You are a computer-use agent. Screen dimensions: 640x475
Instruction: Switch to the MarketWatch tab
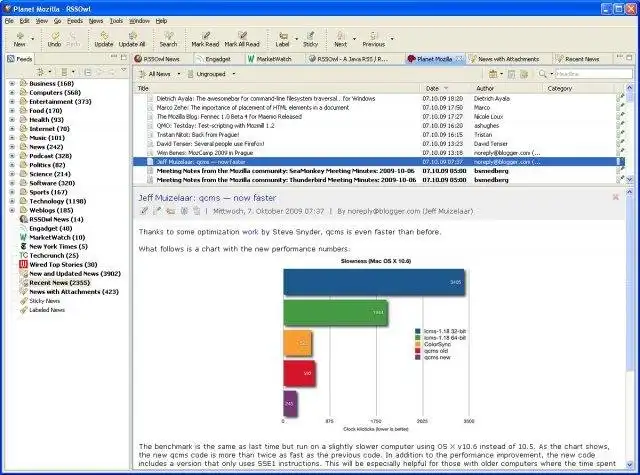[269, 59]
